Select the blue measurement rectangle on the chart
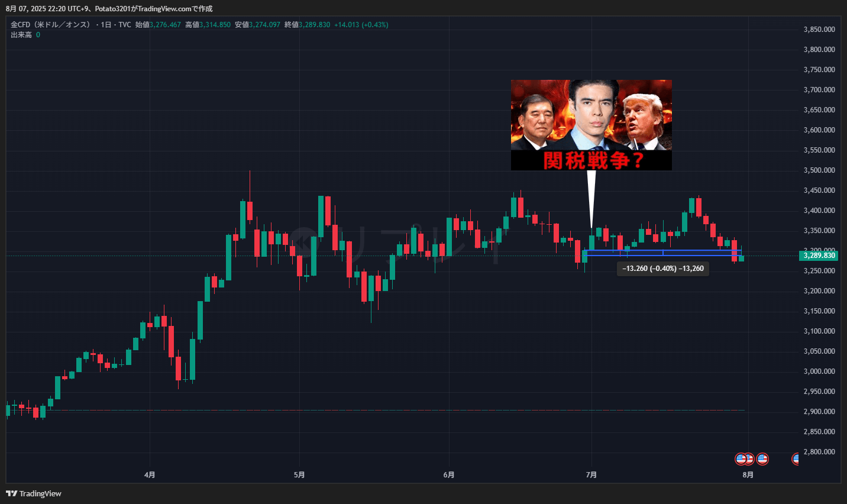This screenshot has width=847, height=504. coord(662,253)
